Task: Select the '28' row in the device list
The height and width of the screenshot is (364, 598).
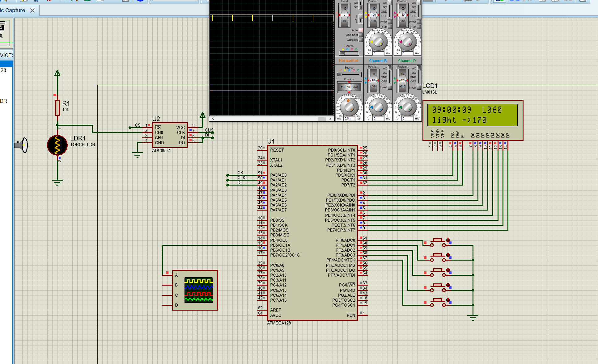Action: [x=6, y=70]
